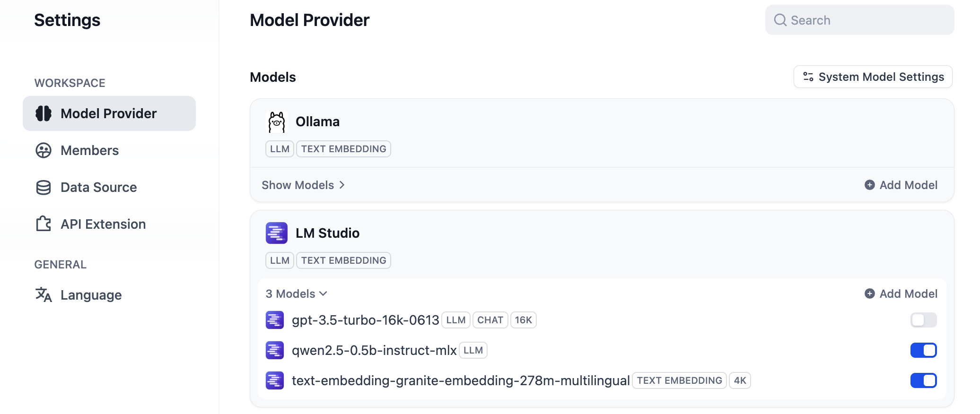Open System Model Settings
Viewport: 980px width, 414px height.
click(x=873, y=77)
